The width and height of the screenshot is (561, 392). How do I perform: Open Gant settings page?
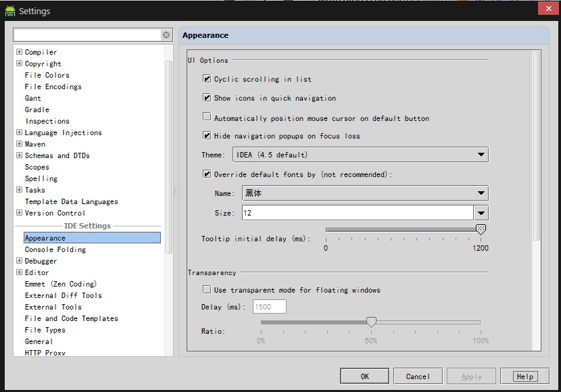pyautogui.click(x=32, y=98)
